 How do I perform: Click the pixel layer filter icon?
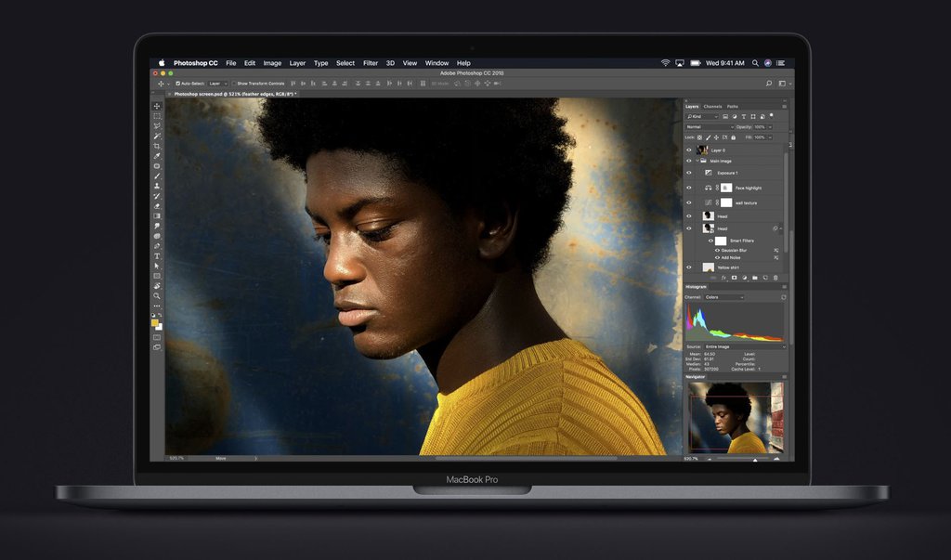[x=725, y=116]
